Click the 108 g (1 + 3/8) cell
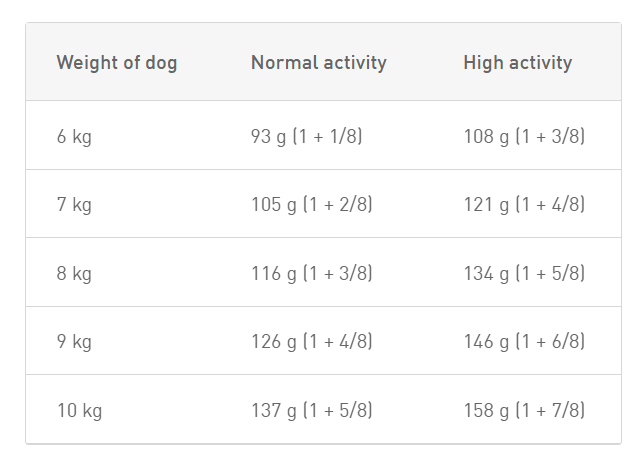Screen dimensions: 640x473 pyautogui.click(x=524, y=136)
